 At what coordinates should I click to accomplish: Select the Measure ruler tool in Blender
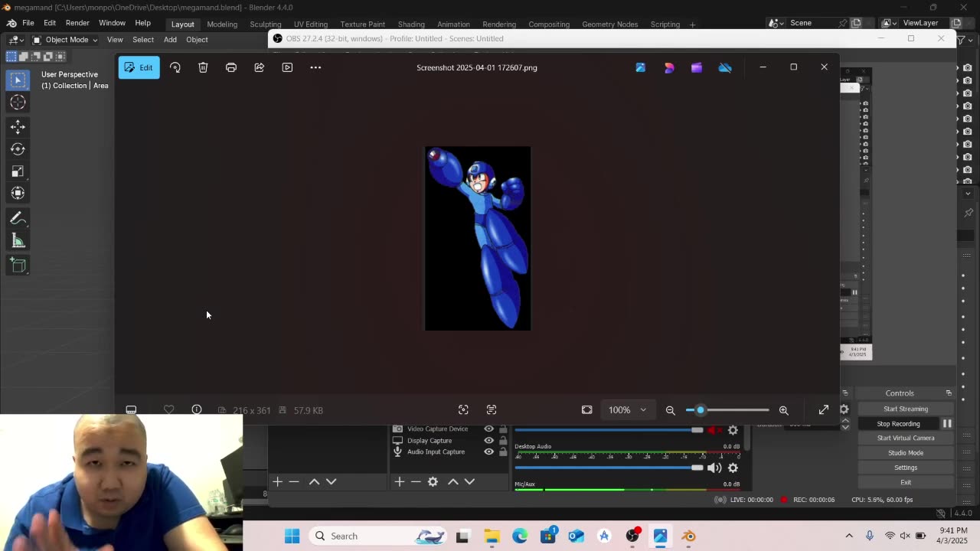coord(18,241)
